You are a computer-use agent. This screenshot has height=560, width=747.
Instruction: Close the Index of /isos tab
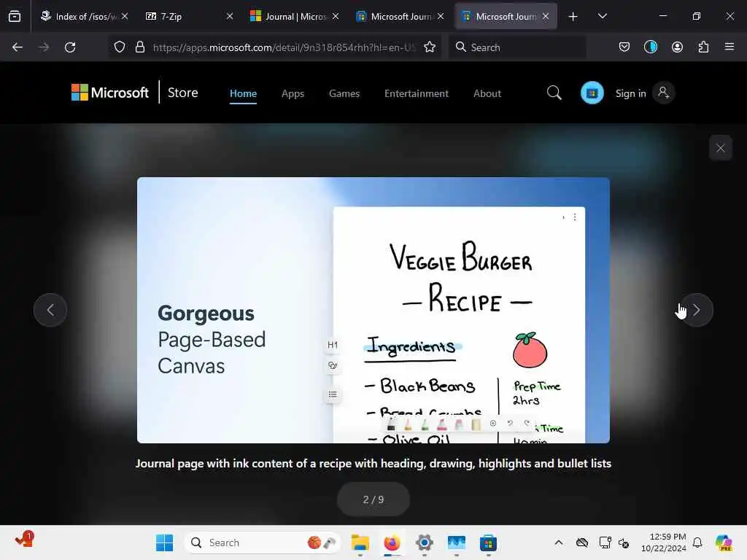(x=125, y=16)
